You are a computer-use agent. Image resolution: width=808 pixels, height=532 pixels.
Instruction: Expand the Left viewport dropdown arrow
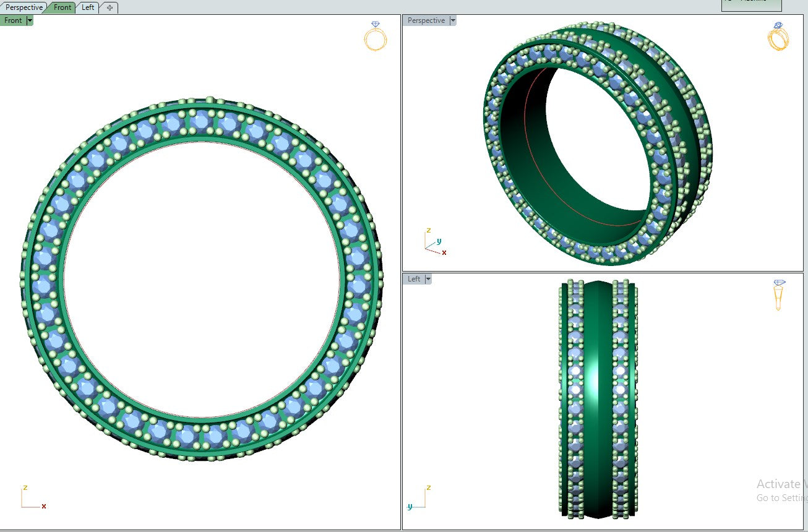(x=428, y=279)
